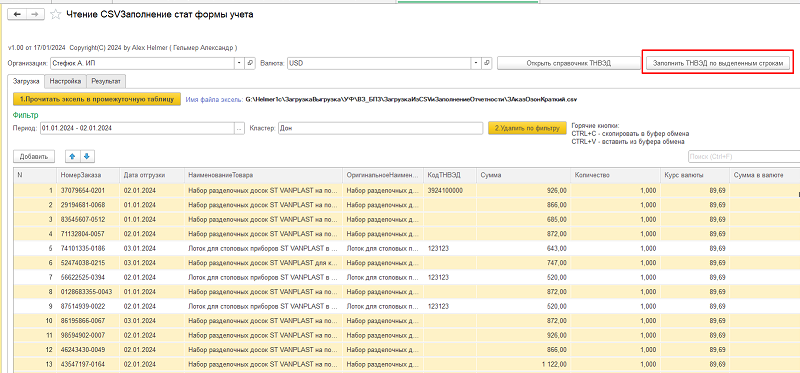Select order 43547197-0164 cell
This screenshot has height=373, width=800.
(88, 364)
